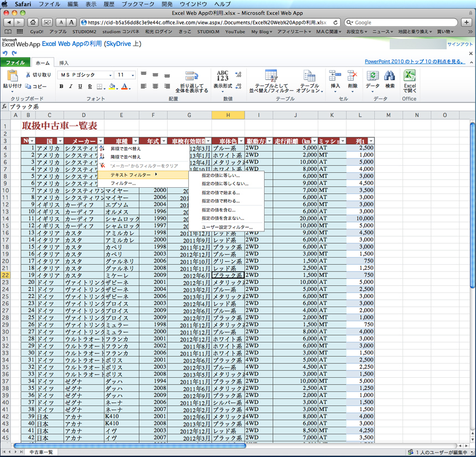Click the Find (検索) binoculars icon
Image resolution: width=476 pixels, height=457 pixels.
pos(390,76)
